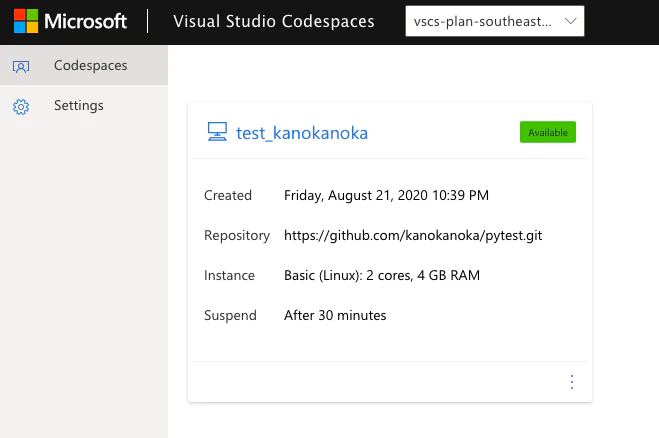Click the created date Friday, August 21, 2020
This screenshot has height=438, width=659.
[386, 195]
